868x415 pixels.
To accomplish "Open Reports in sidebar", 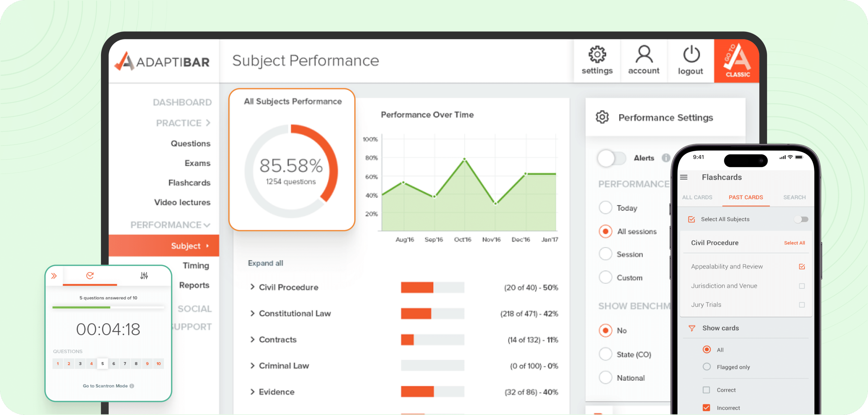I will click(x=194, y=285).
